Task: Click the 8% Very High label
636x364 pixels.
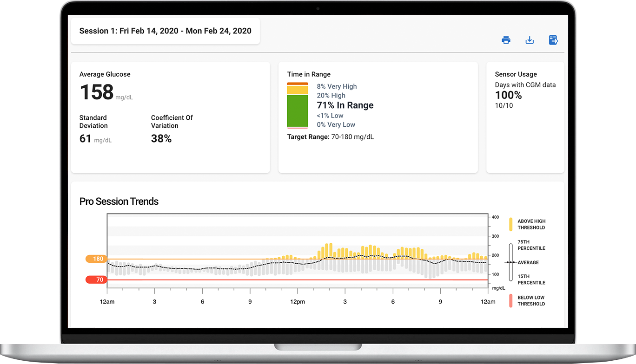Action: click(x=337, y=86)
